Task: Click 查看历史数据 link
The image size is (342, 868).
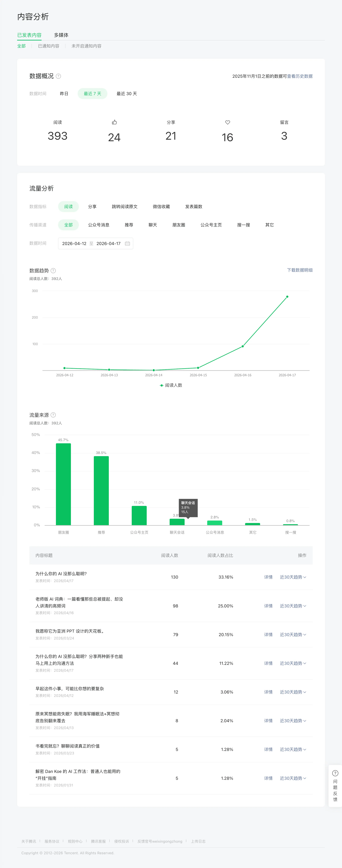Action: [x=300, y=76]
